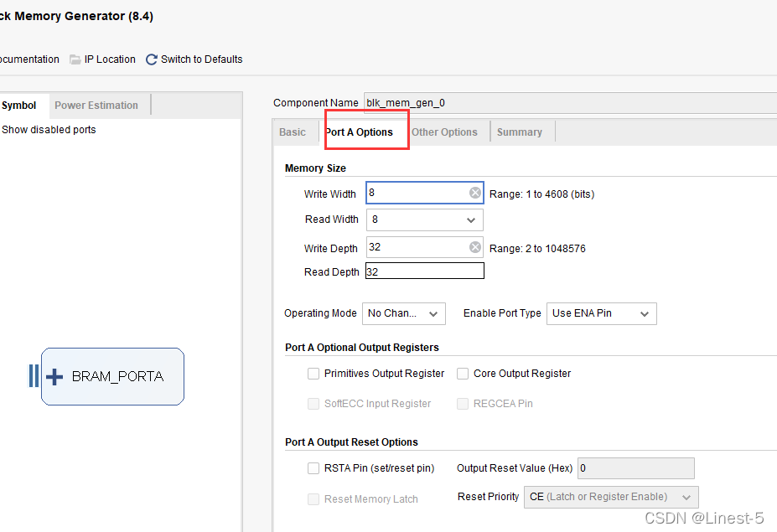The image size is (777, 532).
Task: Enable Core Output Register checkbox
Action: tap(463, 374)
